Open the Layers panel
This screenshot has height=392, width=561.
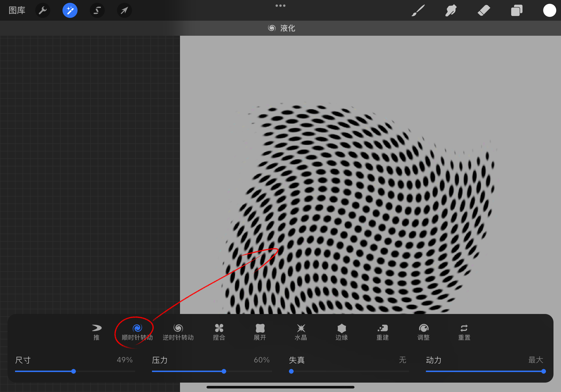(517, 11)
